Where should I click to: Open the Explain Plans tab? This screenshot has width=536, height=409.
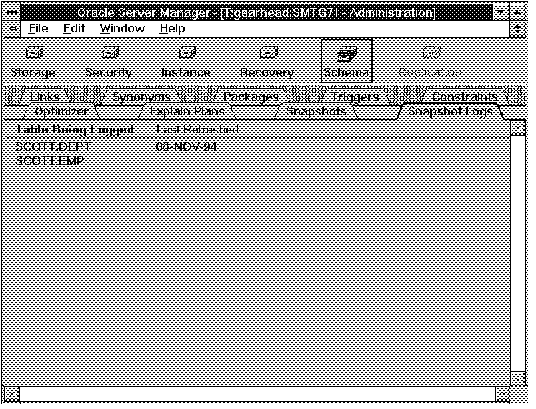click(187, 111)
